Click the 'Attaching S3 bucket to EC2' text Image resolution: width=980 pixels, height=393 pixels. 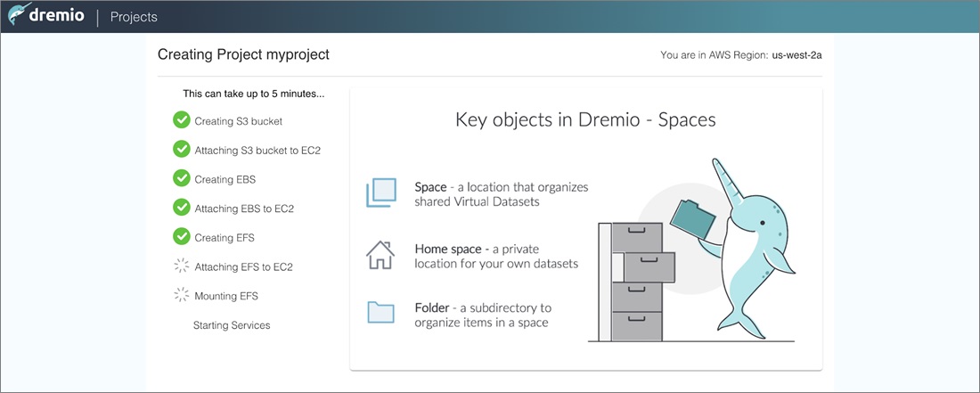tap(257, 151)
